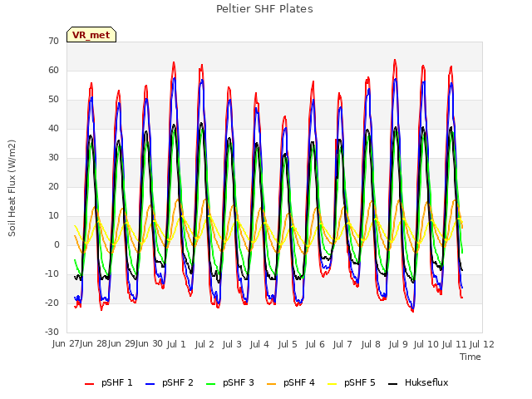Image resolution: width=532 pixels, height=399 pixels.
Task: Click the 0 y-axis tick value
Action: point(57,245)
